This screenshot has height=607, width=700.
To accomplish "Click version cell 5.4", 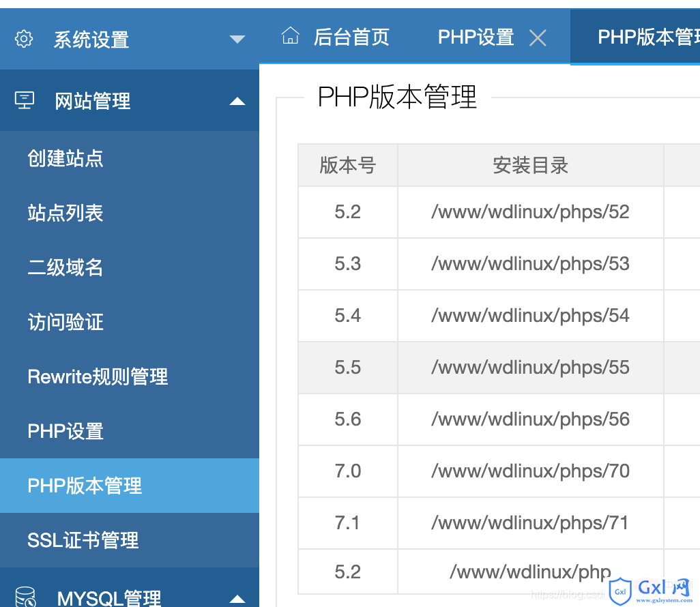I will [x=348, y=316].
